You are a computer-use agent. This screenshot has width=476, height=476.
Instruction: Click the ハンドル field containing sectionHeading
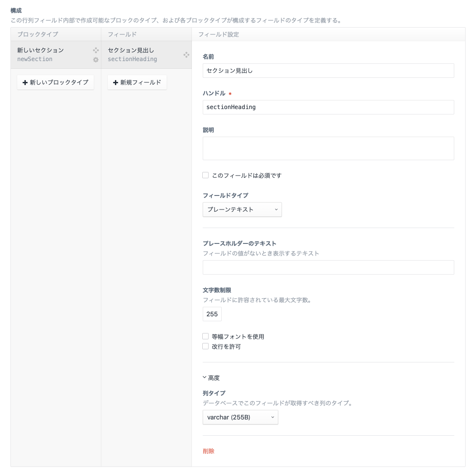[328, 107]
